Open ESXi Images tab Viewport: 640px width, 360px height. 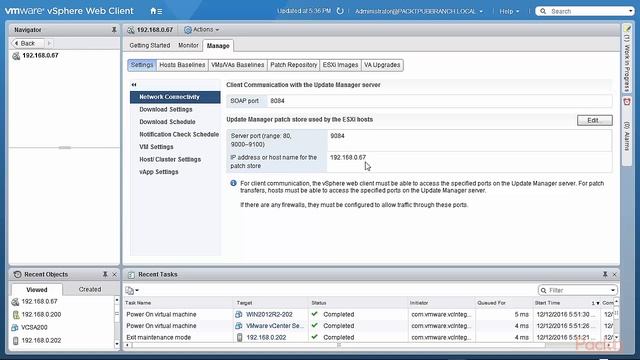340,65
